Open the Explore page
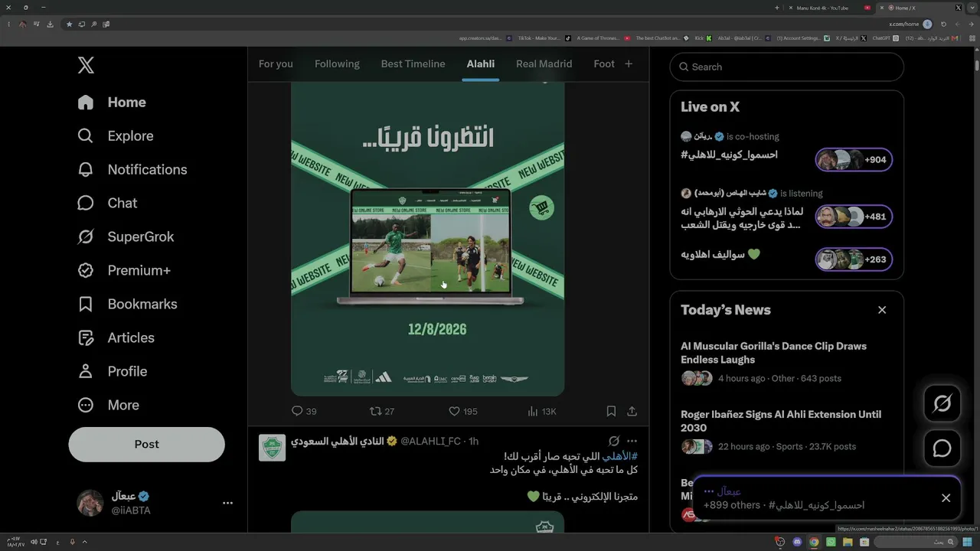This screenshot has width=980, height=551. pos(116,136)
